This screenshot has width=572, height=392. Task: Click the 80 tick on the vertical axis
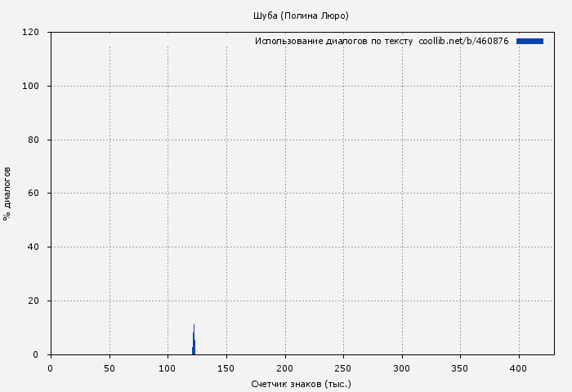(x=34, y=140)
